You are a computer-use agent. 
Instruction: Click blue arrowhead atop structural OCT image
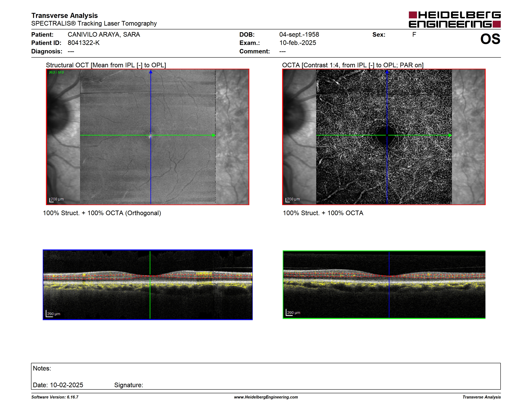[x=151, y=72]
